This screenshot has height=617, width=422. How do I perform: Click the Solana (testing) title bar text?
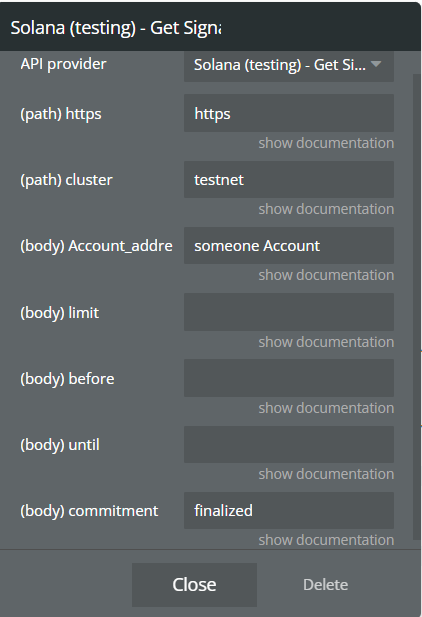pos(116,28)
